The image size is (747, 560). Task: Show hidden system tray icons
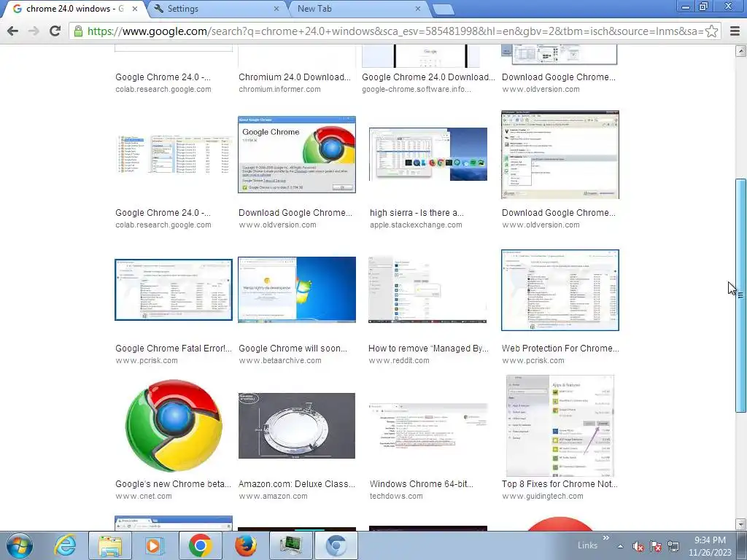pos(620,546)
